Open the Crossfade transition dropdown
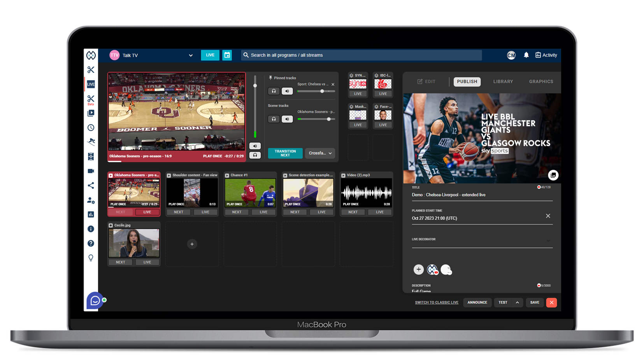Viewport: 644px width, 360px height. [320, 153]
